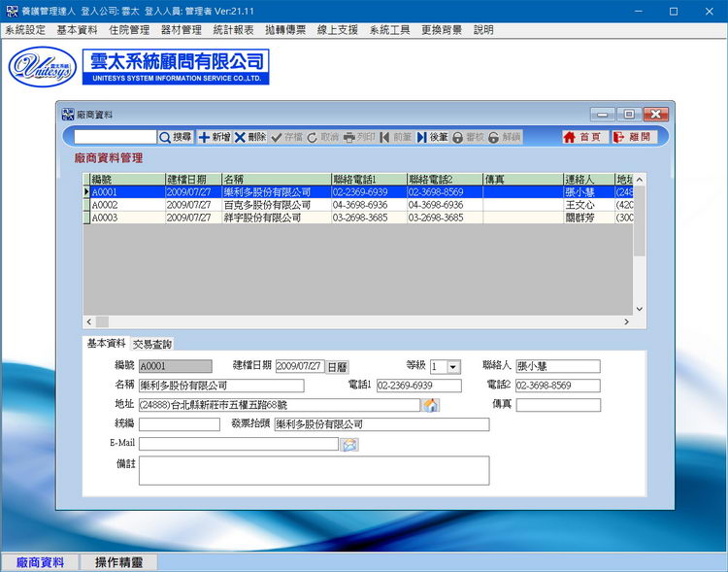The image size is (728, 572).
Task: Open the 日曆 calendar picker
Action: tap(337, 367)
